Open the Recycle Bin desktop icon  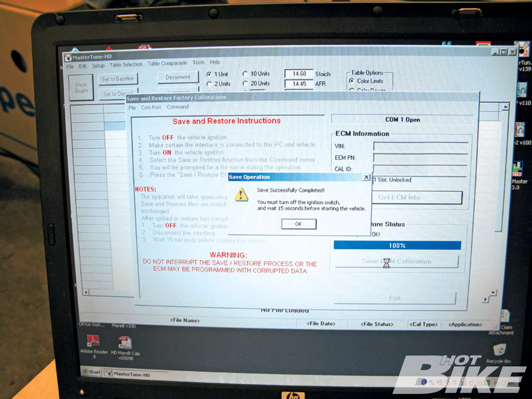(499, 354)
